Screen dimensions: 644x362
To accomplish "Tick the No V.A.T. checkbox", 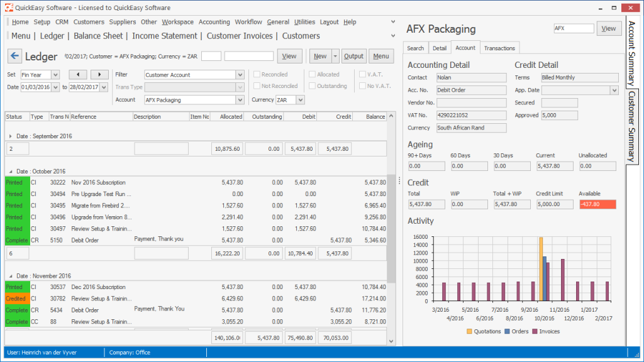I will click(362, 85).
